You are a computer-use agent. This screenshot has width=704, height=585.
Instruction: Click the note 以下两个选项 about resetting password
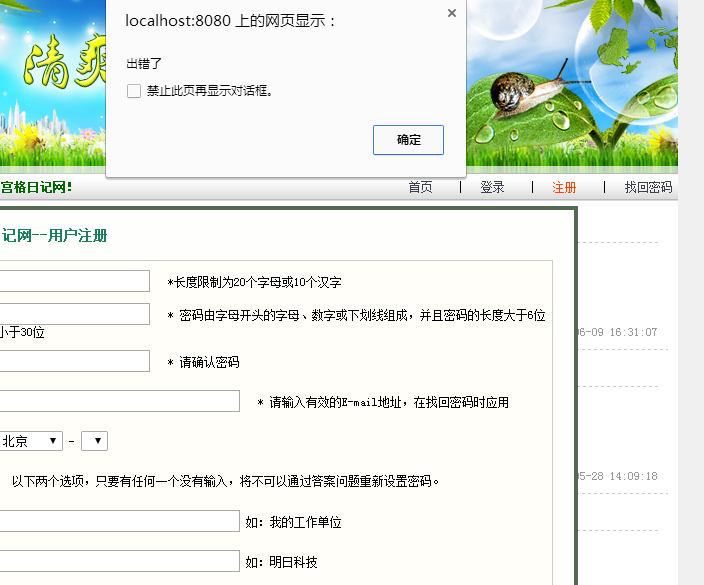[x=225, y=481]
